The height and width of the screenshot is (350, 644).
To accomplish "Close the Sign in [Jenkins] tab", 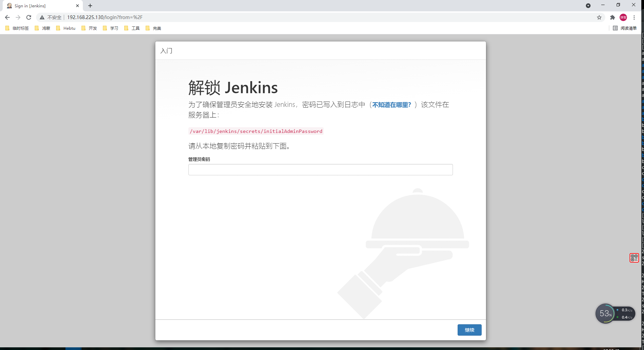I will click(77, 6).
